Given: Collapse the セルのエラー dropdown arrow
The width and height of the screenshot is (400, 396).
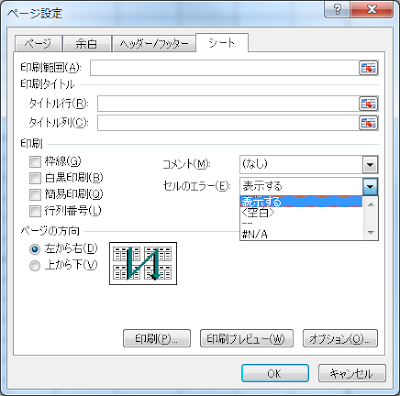Looking at the screenshot, I should click(x=370, y=186).
